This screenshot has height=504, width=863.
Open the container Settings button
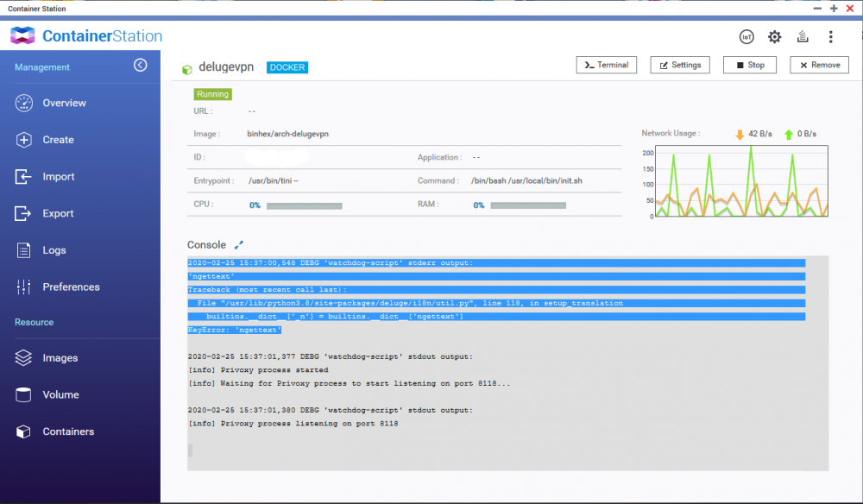coord(680,65)
